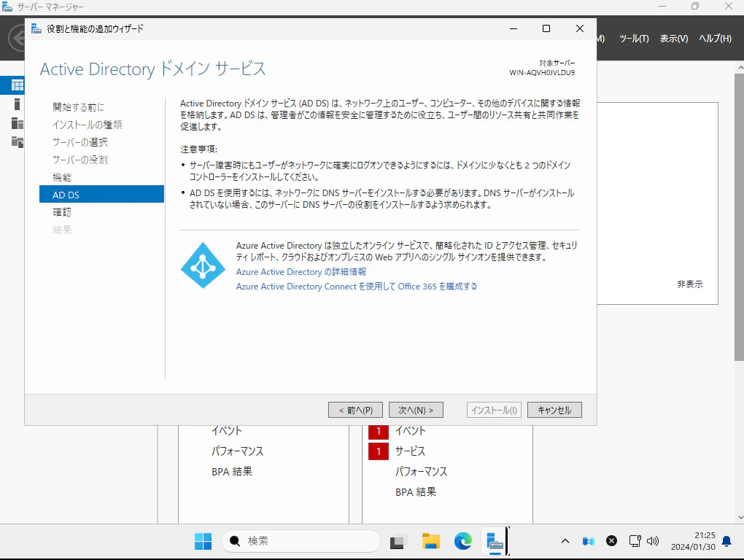Click the Server Manager title bar icon
This screenshot has width=744, height=560.
coord(7,7)
